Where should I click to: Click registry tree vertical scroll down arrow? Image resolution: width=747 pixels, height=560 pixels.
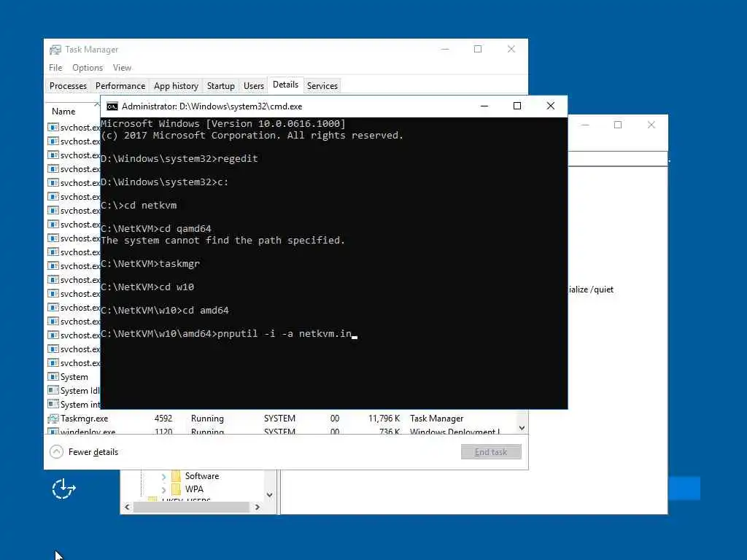(270, 495)
